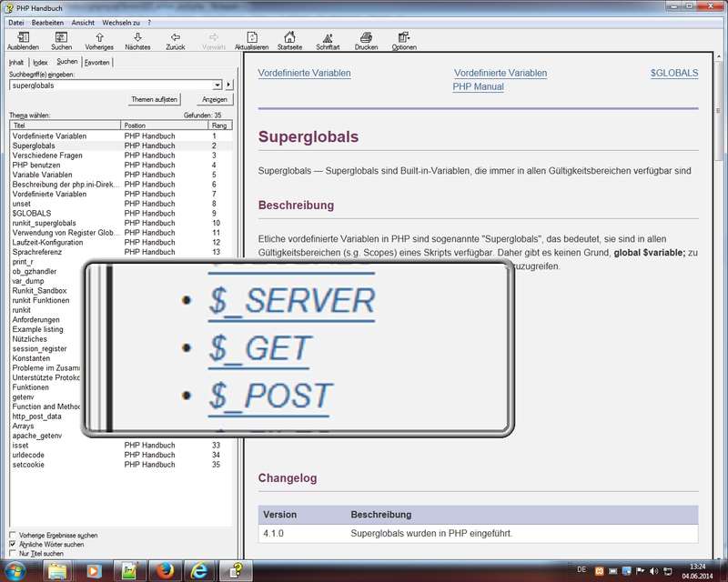The height and width of the screenshot is (582, 728).
Task: Print the page via Drucken icon
Action: [366, 38]
